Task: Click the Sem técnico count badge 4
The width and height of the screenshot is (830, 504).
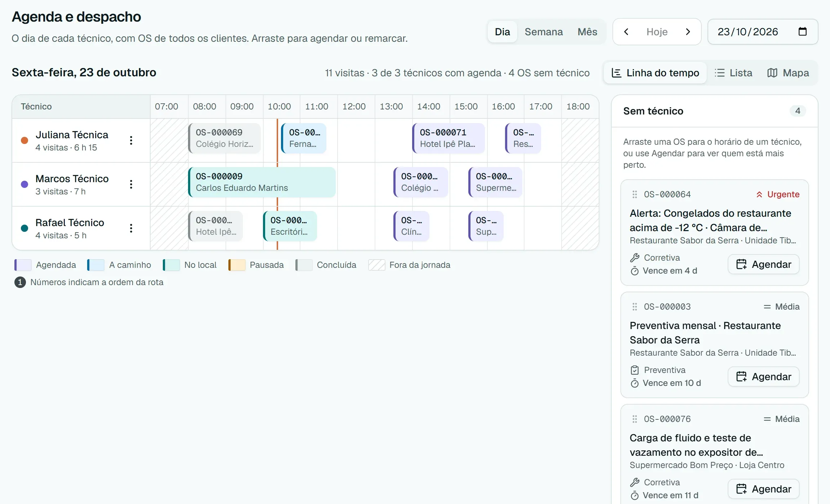Action: [x=798, y=111]
